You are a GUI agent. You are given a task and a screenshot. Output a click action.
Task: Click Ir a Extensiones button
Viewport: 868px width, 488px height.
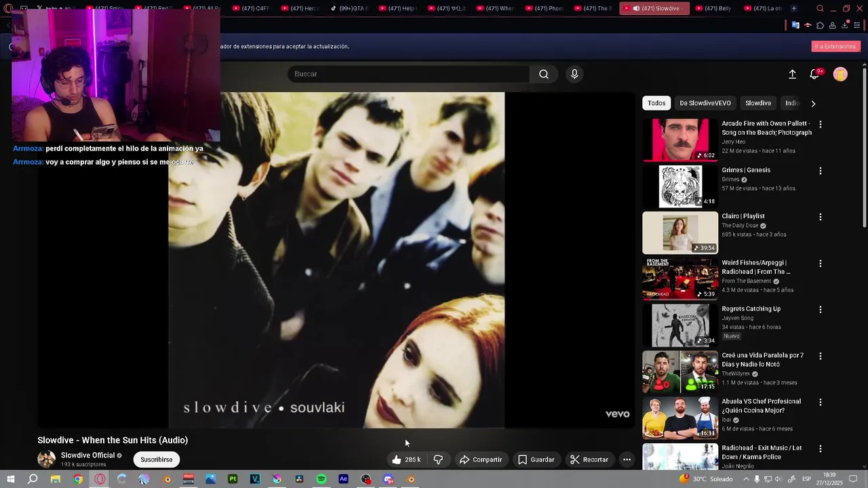coord(835,47)
